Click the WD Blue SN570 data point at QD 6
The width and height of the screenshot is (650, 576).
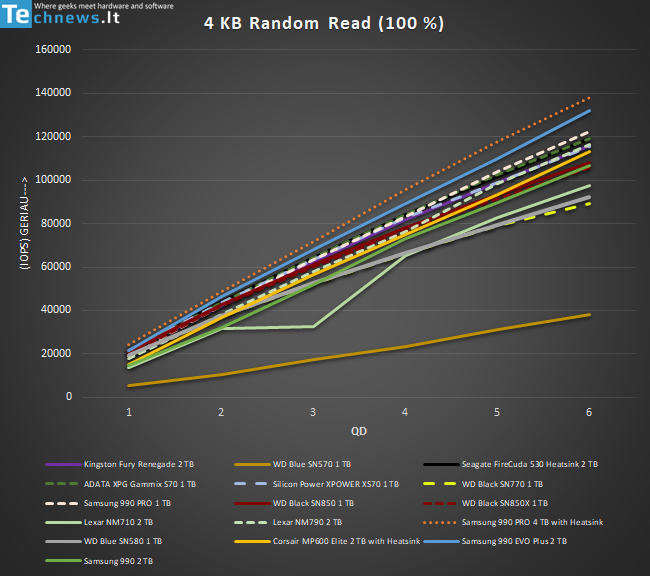pos(589,315)
